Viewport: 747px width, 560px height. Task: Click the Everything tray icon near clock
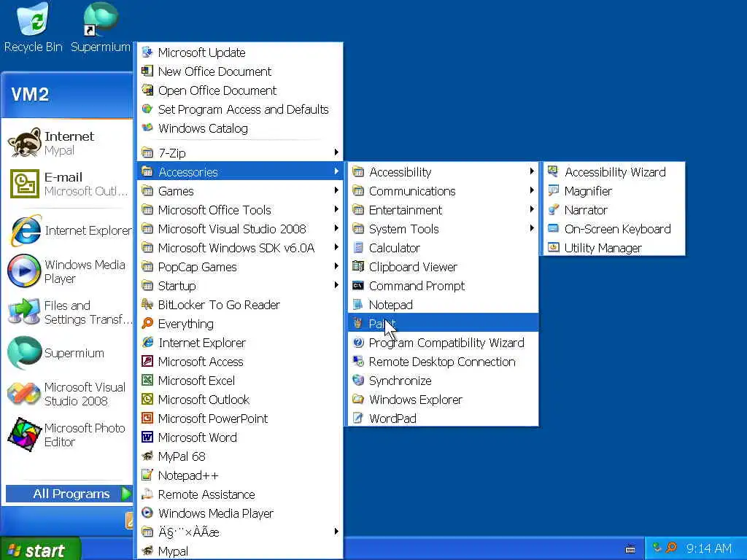(x=671, y=548)
